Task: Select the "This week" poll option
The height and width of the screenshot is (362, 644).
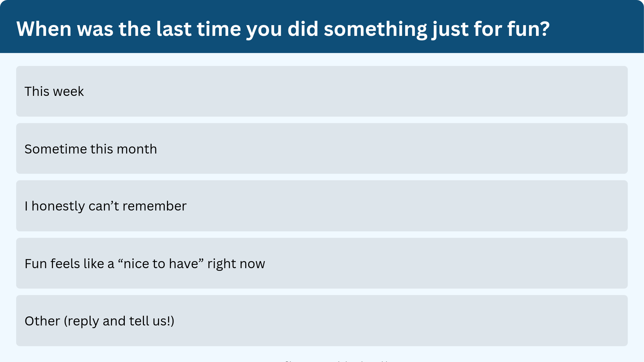Action: 322,91
